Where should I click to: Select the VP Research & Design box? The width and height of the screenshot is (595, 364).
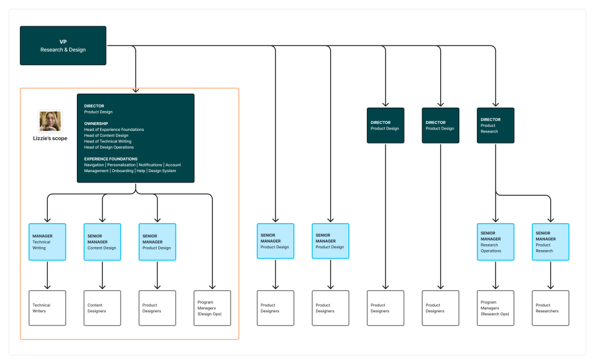63,45
